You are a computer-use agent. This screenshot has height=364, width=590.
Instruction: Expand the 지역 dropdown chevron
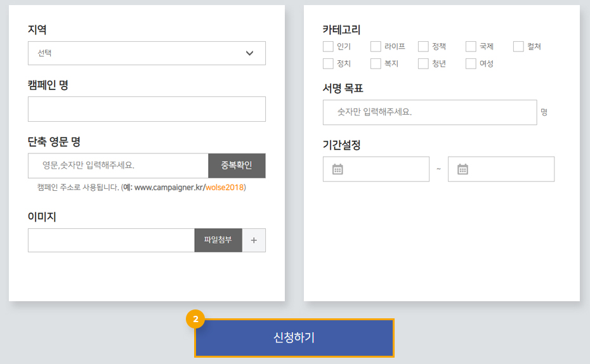coord(249,53)
